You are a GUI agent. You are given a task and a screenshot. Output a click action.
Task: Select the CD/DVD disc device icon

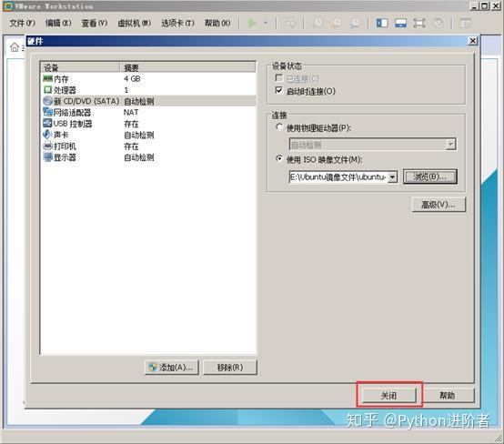coord(47,101)
